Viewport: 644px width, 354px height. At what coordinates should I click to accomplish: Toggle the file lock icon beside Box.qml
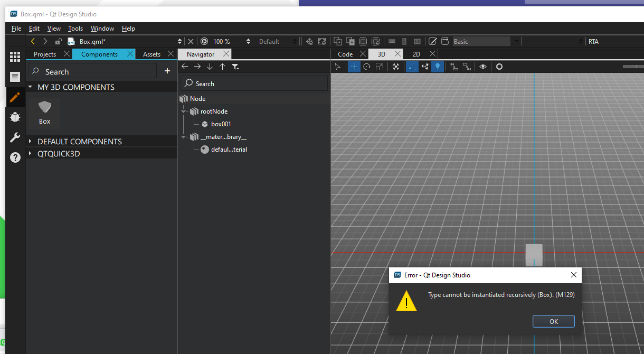58,41
